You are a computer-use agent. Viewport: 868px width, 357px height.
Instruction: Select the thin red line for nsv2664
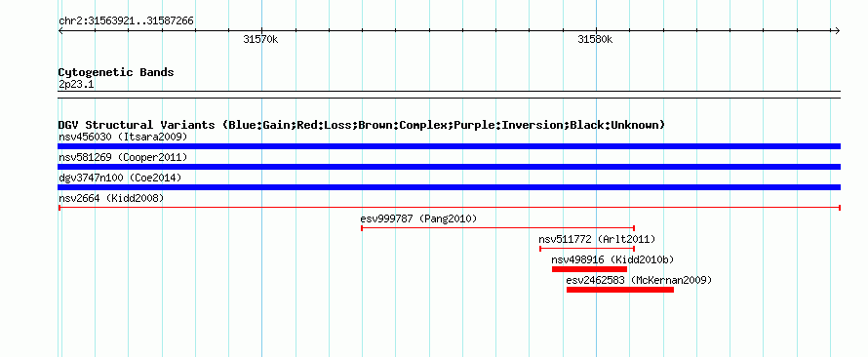pyautogui.click(x=449, y=208)
